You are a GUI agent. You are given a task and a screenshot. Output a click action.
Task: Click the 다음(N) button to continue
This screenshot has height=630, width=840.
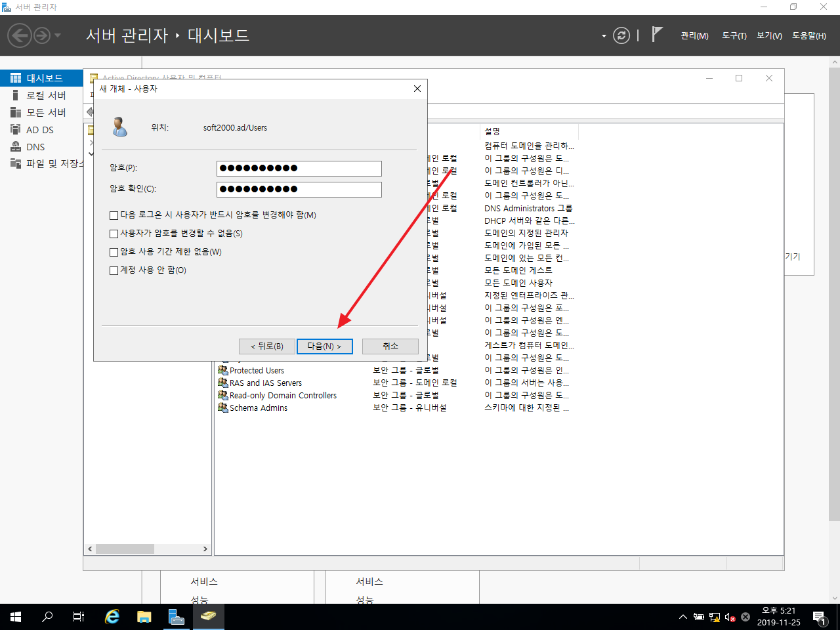pos(324,346)
